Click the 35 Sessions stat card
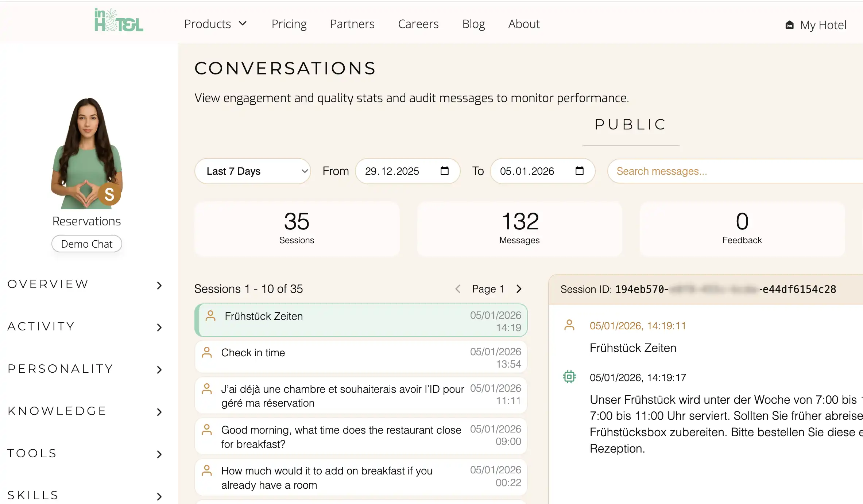The image size is (863, 504). (297, 229)
